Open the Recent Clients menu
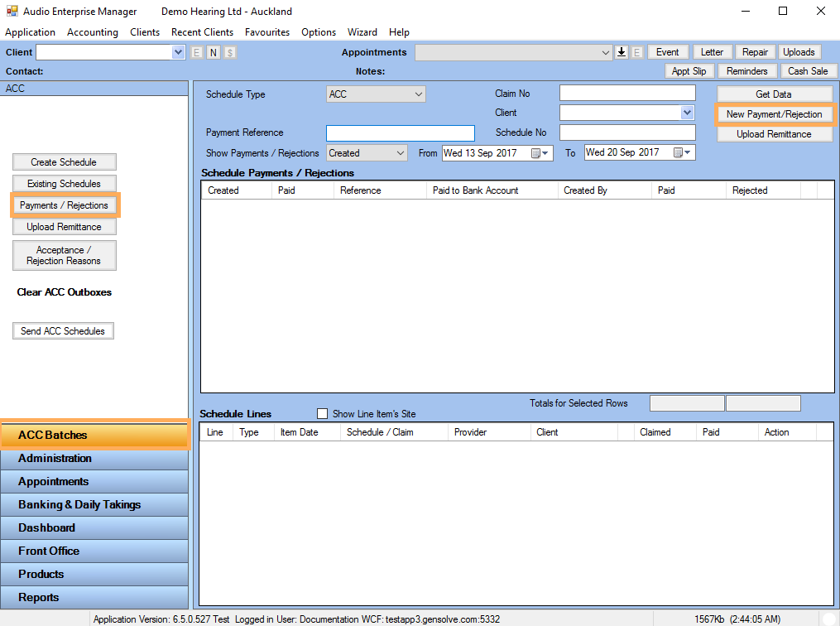 pyautogui.click(x=203, y=32)
